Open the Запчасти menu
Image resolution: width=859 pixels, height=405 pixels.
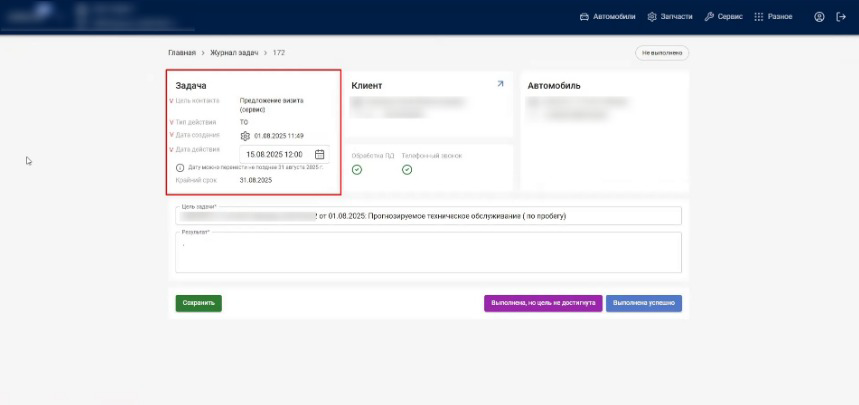tap(670, 17)
